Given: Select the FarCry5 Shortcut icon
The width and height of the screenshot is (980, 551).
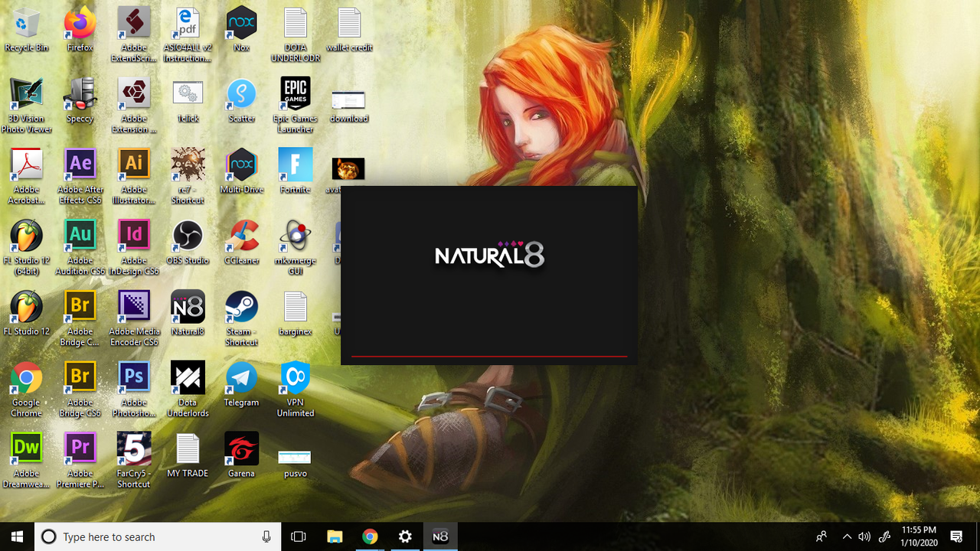Looking at the screenshot, I should tap(134, 461).
